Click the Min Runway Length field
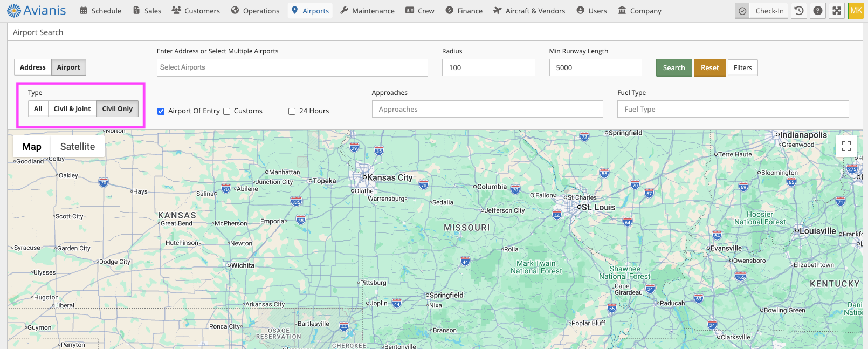 [x=595, y=67]
